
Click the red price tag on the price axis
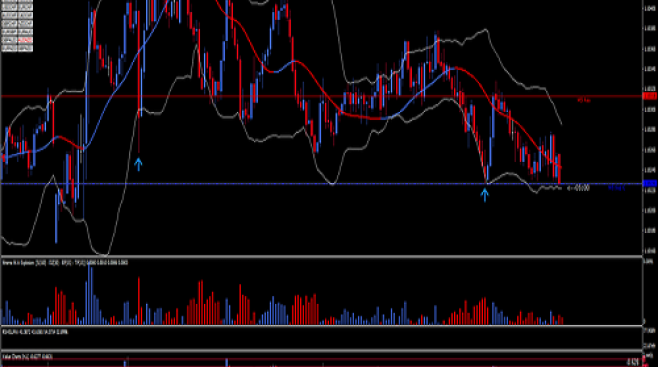tap(650, 96)
